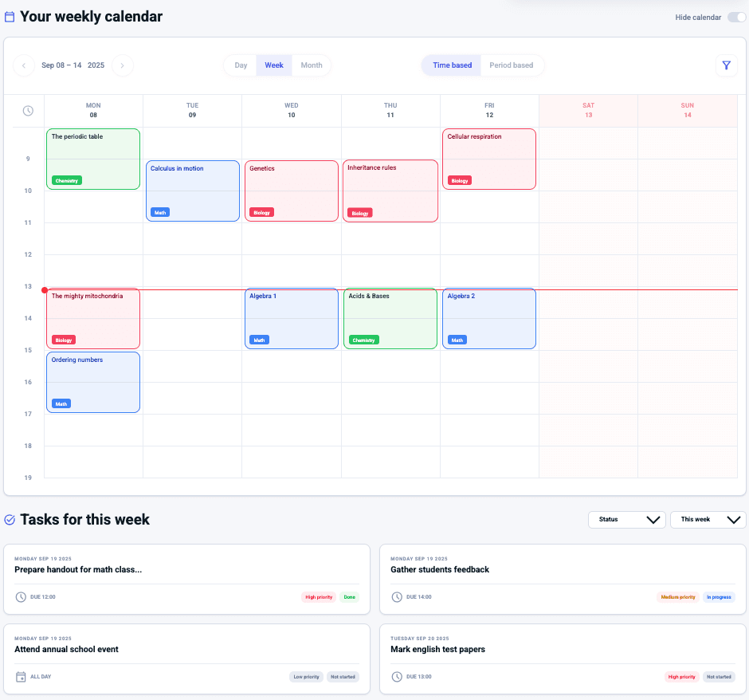Click the calendar icon beside weekly calendar title
Image resolution: width=749 pixels, height=700 pixels.
coord(10,17)
